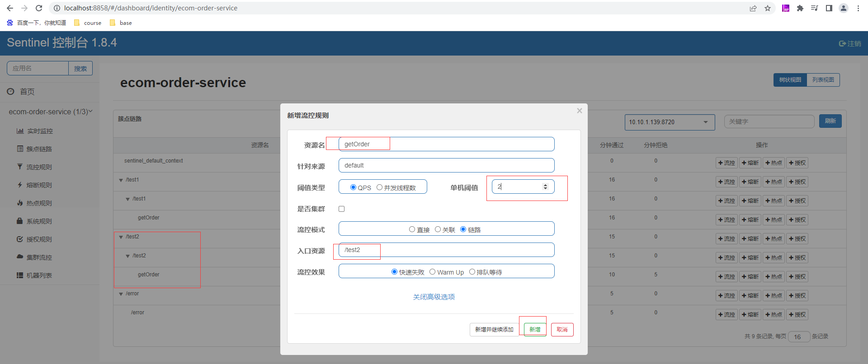This screenshot has width=868, height=364.
Task: Open the 百度一下 bookmark
Action: 37,23
